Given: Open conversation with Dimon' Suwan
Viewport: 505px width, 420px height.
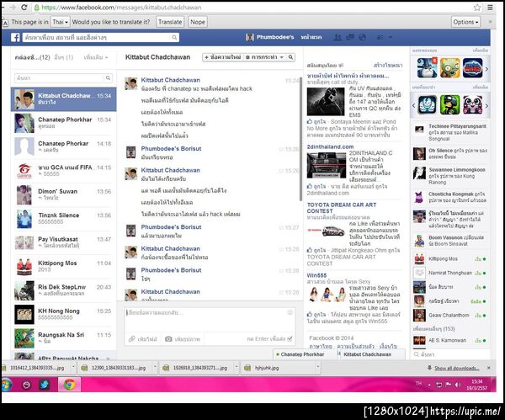Looking at the screenshot, I should click(64, 194).
